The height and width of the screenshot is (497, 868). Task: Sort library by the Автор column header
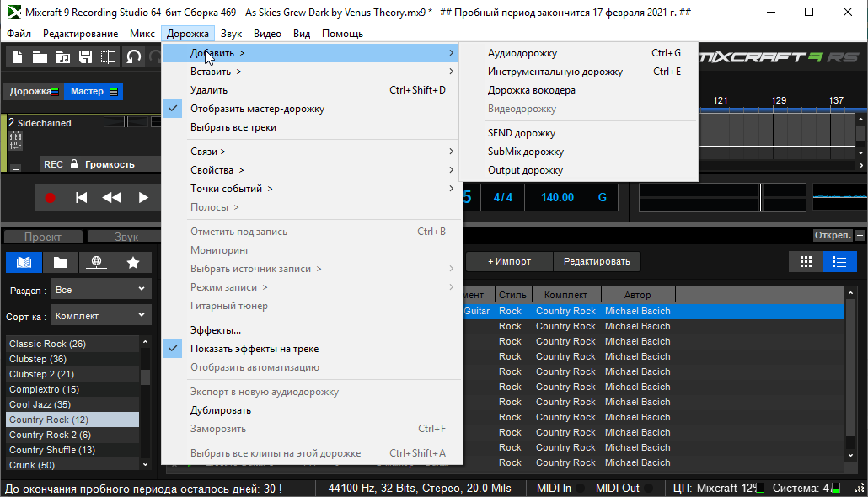tap(638, 295)
